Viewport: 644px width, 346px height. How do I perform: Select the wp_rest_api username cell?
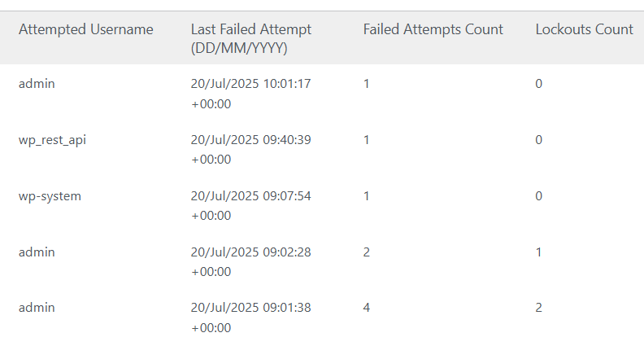click(x=52, y=140)
